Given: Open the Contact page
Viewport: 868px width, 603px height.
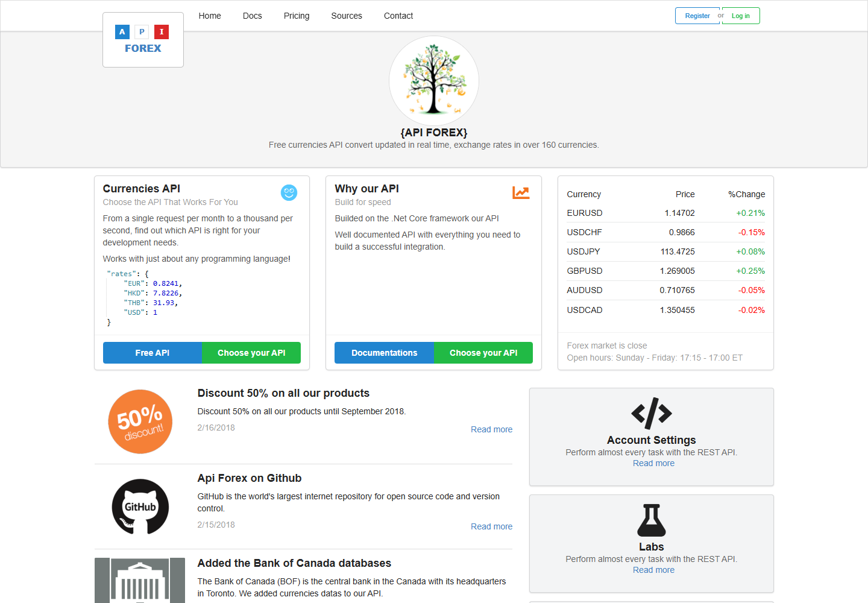Looking at the screenshot, I should click(x=398, y=16).
